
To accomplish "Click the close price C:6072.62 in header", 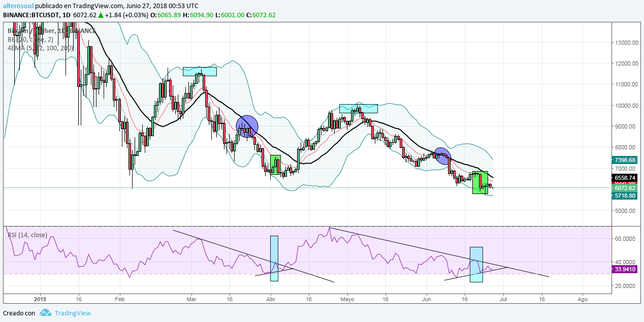I will (261, 15).
